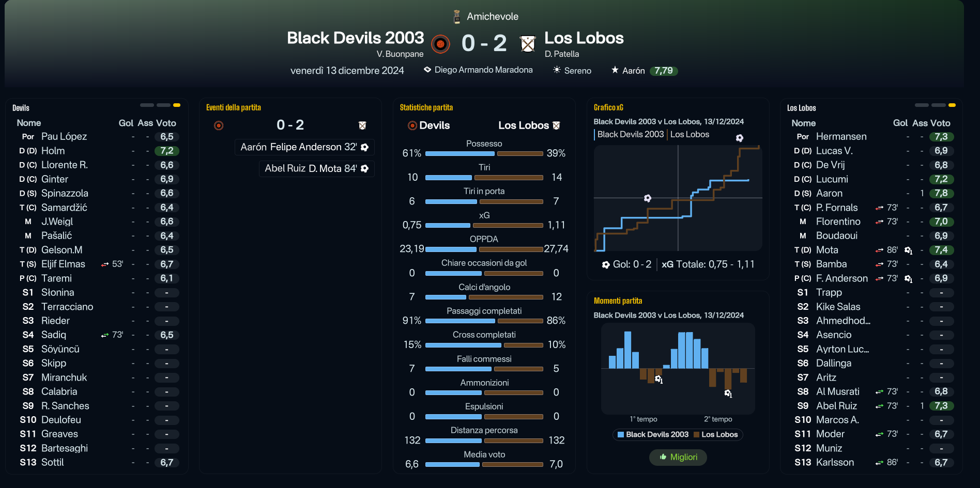Open Aarón player of the match link

(633, 71)
